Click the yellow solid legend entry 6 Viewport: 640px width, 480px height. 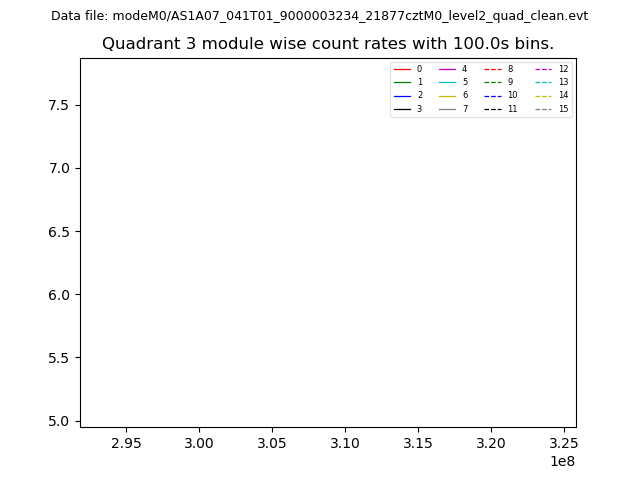click(x=454, y=95)
